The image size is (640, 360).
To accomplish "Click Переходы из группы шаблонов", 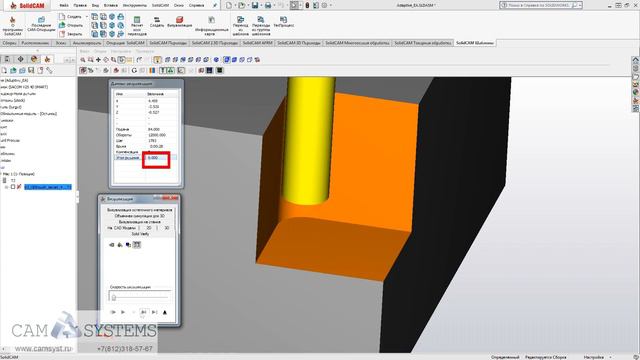I will pos(261,26).
